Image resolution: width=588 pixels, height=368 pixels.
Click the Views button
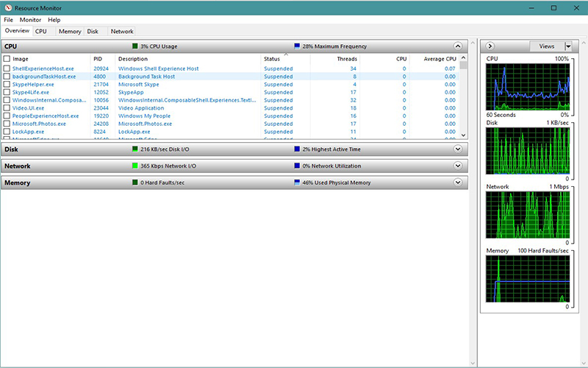pyautogui.click(x=547, y=46)
